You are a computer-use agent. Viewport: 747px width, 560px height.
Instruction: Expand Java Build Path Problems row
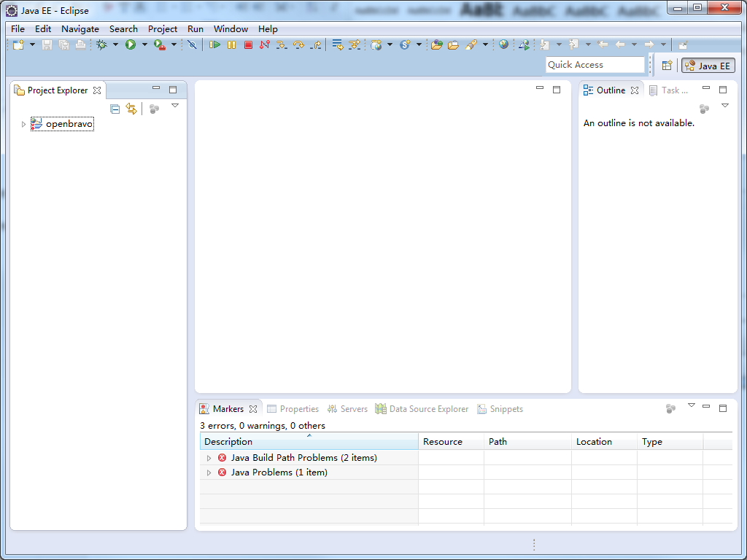[209, 458]
